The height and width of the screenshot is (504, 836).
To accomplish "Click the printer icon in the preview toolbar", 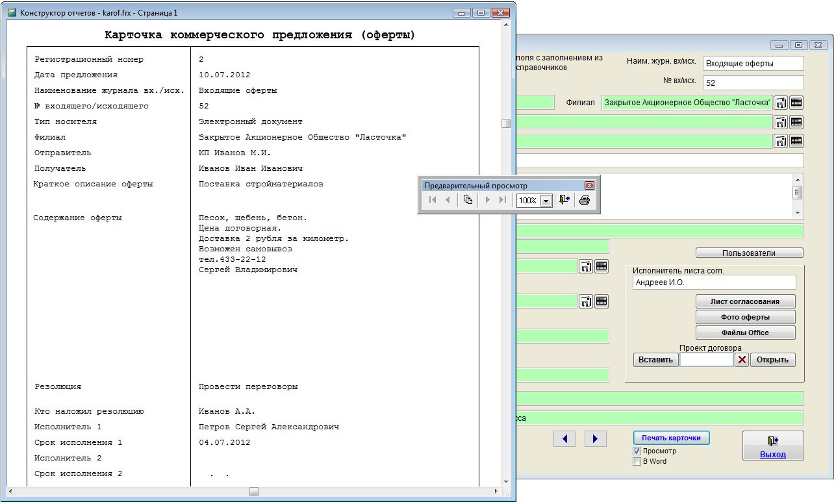I will (584, 201).
